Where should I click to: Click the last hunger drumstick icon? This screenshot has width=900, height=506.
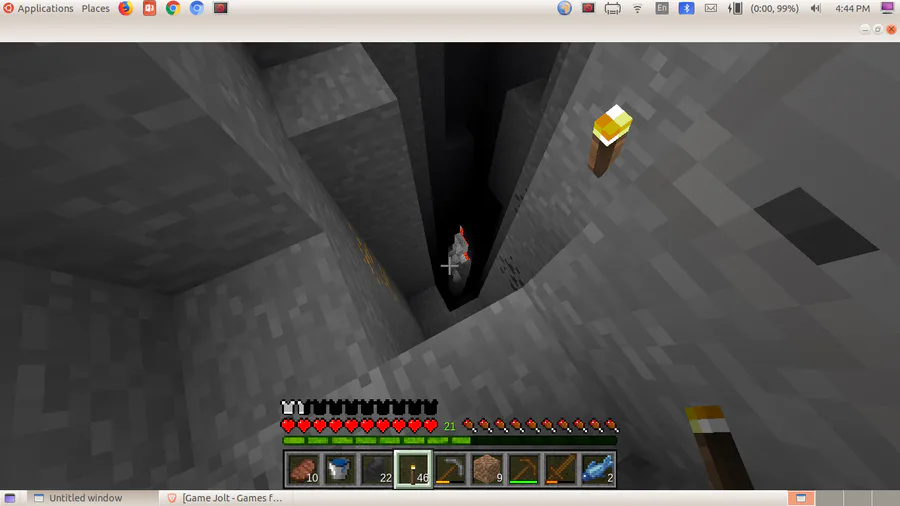coord(611,426)
